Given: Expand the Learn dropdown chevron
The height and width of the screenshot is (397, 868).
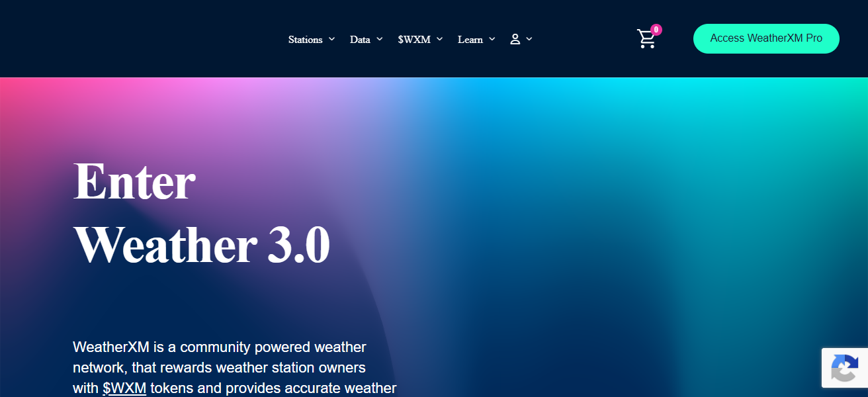Looking at the screenshot, I should pos(492,39).
